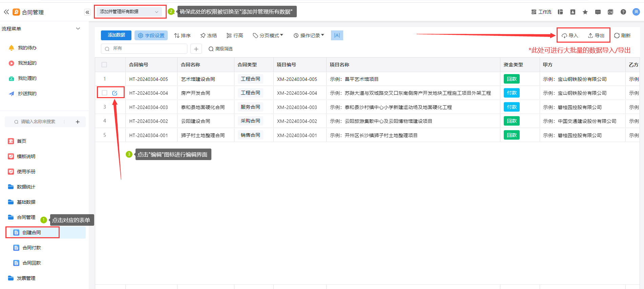Check the checkbox on row 房产开发合同
The height and width of the screenshot is (289, 644).
pyautogui.click(x=104, y=93)
